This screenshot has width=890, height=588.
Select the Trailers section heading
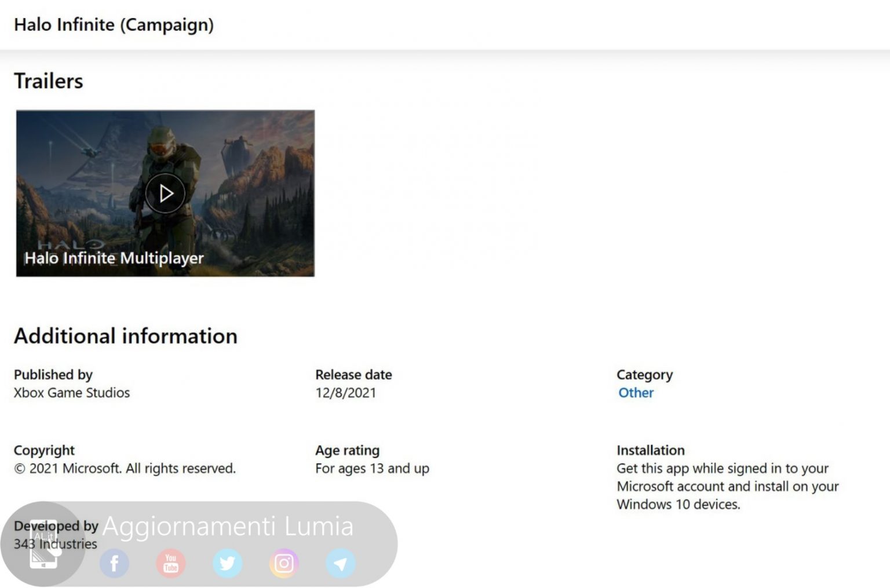(49, 81)
